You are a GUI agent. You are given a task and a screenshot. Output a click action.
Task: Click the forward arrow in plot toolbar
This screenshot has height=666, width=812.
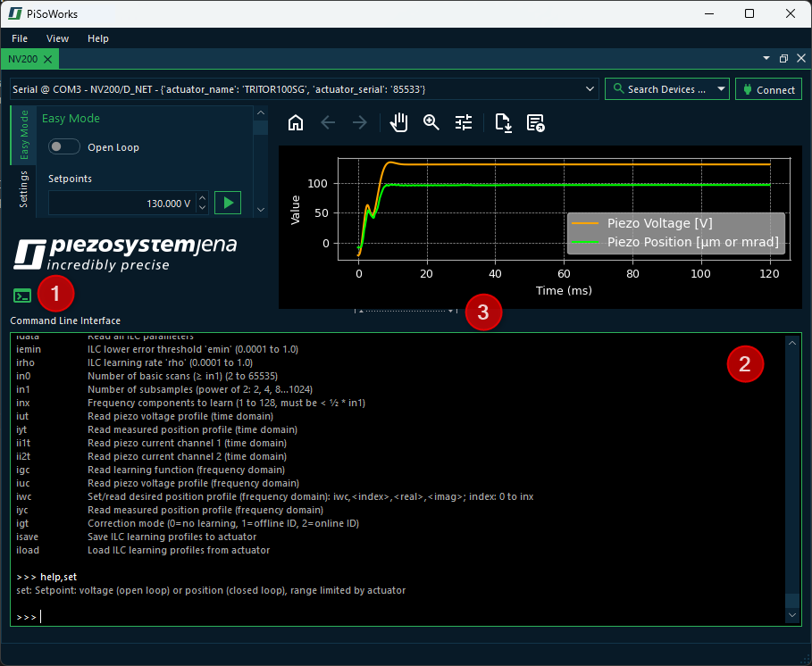360,123
